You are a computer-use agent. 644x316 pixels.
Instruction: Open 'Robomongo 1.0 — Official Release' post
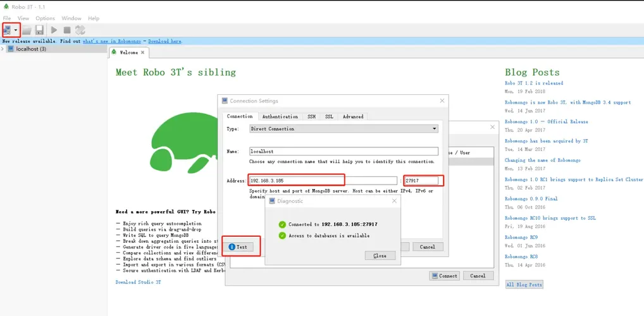pyautogui.click(x=546, y=121)
